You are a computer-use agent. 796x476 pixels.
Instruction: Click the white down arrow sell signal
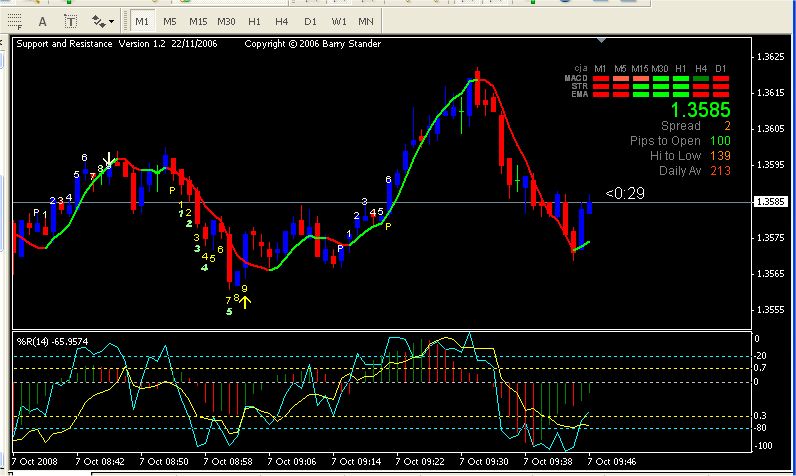(x=110, y=159)
